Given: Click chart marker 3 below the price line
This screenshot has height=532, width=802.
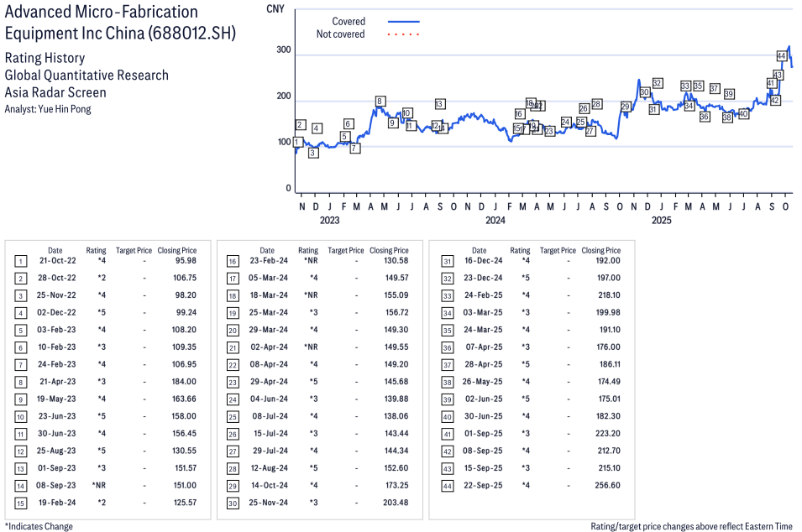Looking at the screenshot, I should coord(313,154).
